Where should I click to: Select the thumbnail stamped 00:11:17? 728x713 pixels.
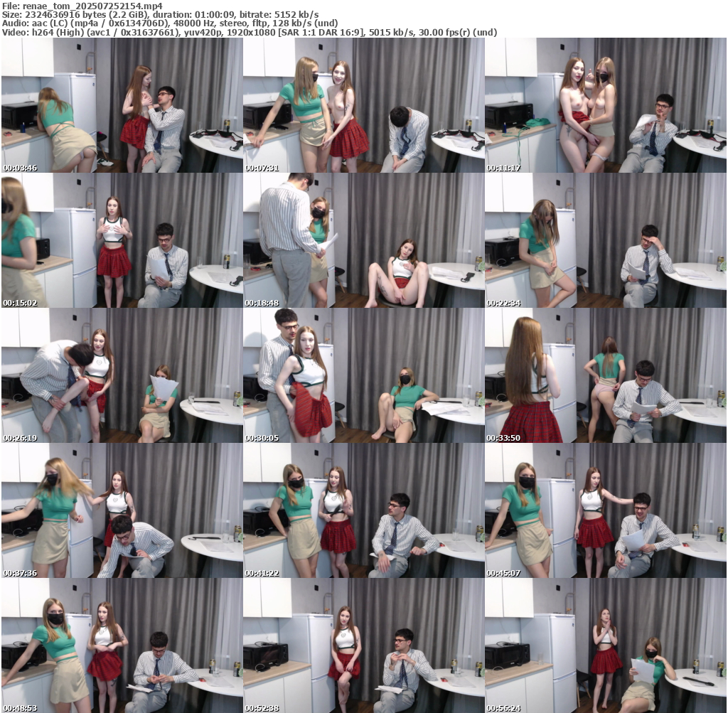tap(605, 105)
